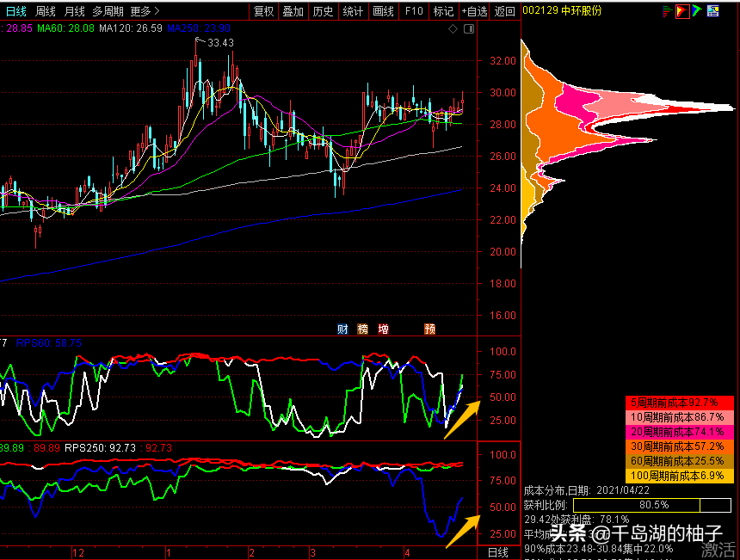Click the 30周期前成本57.2% orange swatch
Image resolution: width=740 pixels, height=560 pixels.
[x=680, y=446]
